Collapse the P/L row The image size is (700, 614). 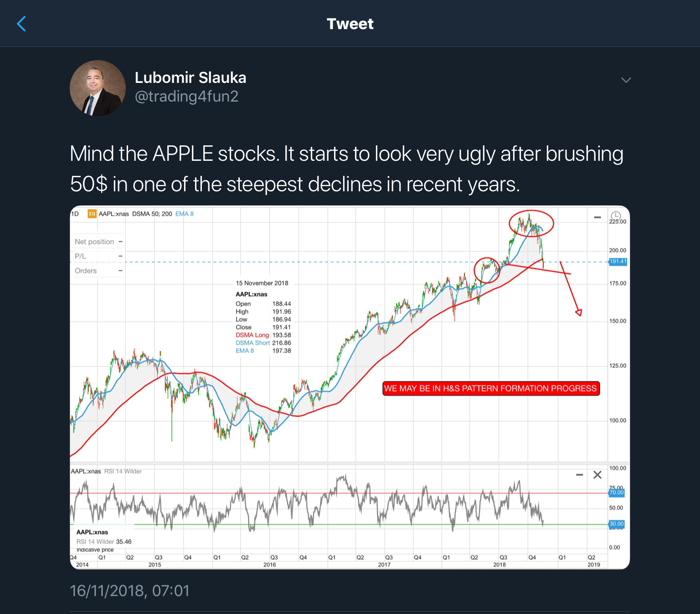tap(120, 256)
